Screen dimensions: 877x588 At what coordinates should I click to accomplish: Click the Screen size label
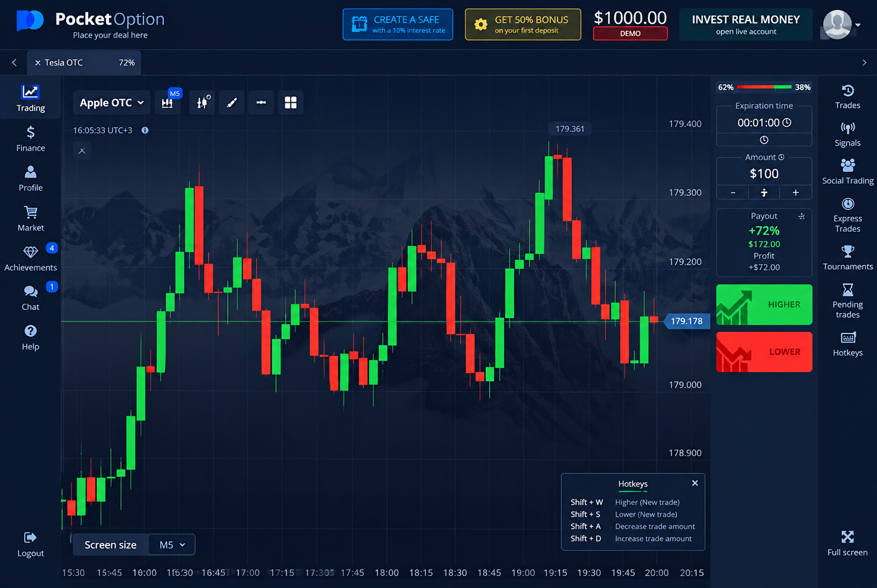[111, 544]
